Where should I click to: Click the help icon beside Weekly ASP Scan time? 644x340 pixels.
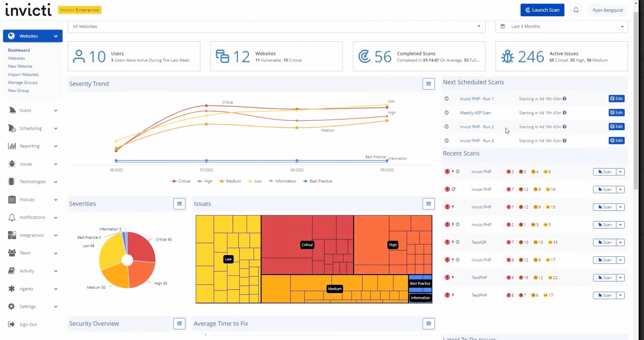click(x=564, y=113)
